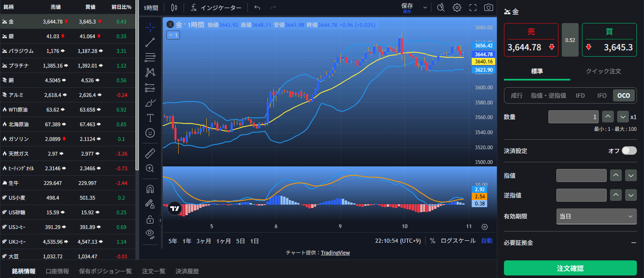Switch the chart to fullscreen mode
Screen dimensions: 644x278
point(473,8)
